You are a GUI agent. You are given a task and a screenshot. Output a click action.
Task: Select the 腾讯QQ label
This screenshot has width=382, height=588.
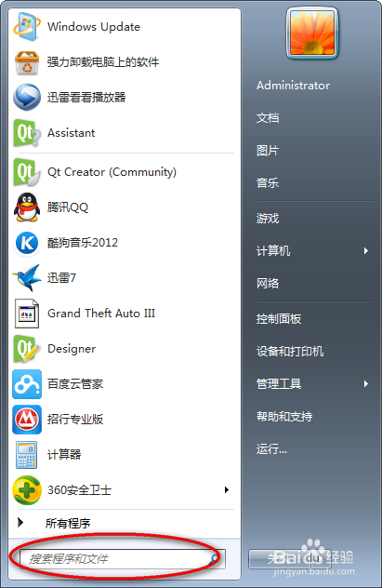pos(68,207)
